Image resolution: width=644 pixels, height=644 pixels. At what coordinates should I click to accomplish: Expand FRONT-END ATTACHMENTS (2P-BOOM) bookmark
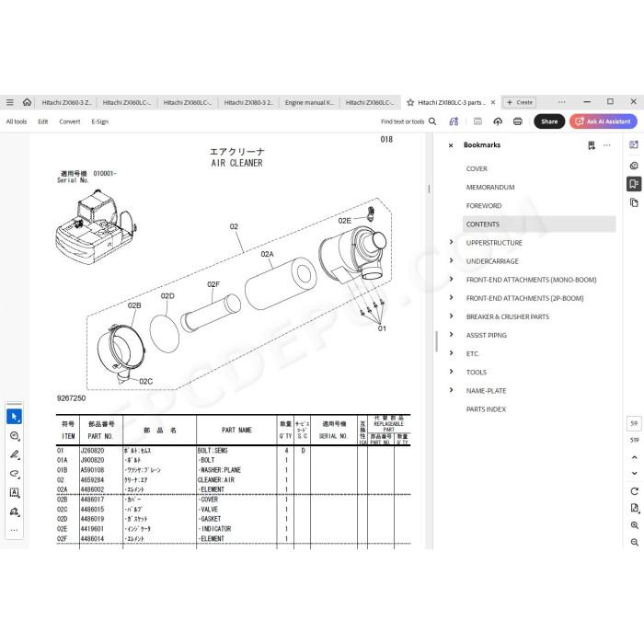(x=452, y=297)
